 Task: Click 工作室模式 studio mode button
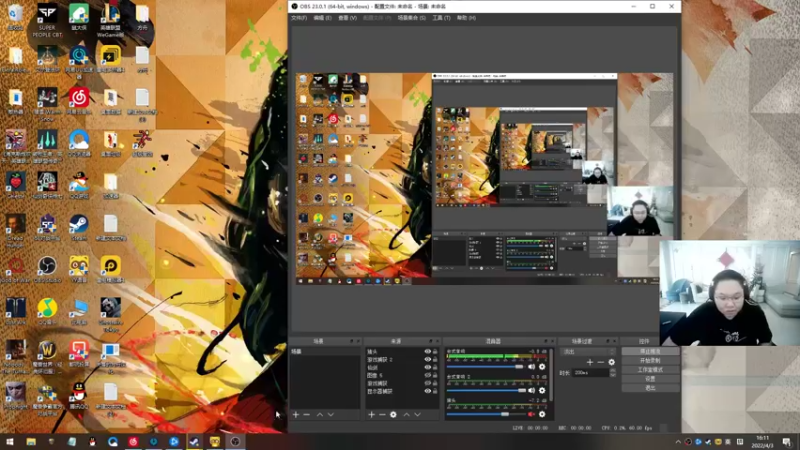pyautogui.click(x=650, y=370)
